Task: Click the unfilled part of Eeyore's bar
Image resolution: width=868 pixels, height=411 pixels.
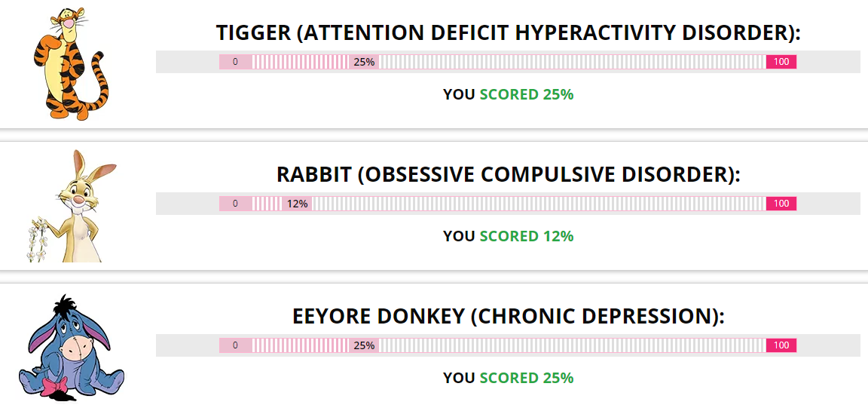Action: coord(573,345)
